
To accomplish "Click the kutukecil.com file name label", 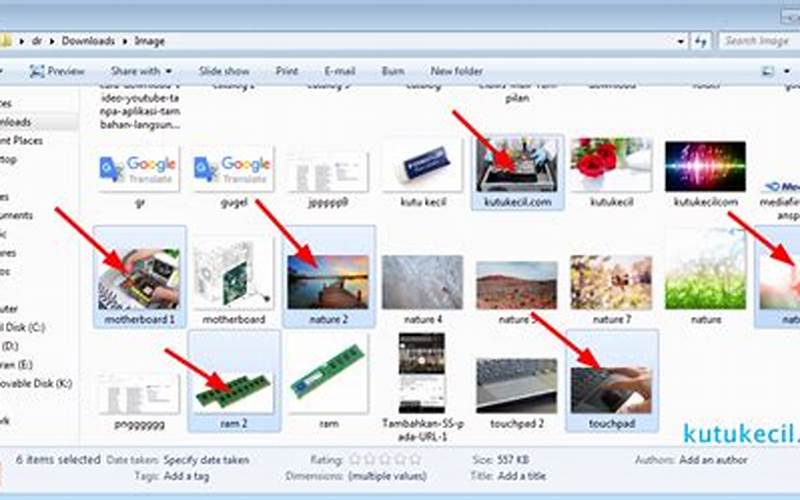I will pyautogui.click(x=517, y=202).
